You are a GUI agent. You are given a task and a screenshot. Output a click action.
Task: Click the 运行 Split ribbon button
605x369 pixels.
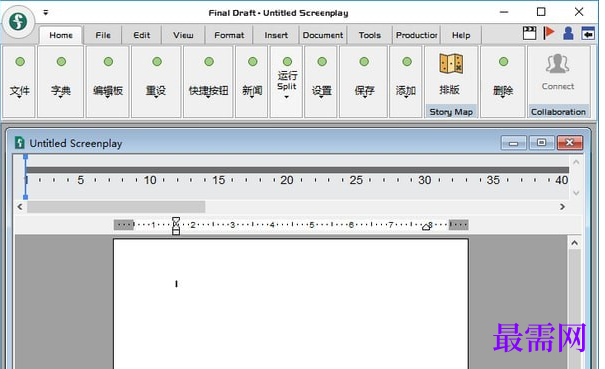[287, 81]
